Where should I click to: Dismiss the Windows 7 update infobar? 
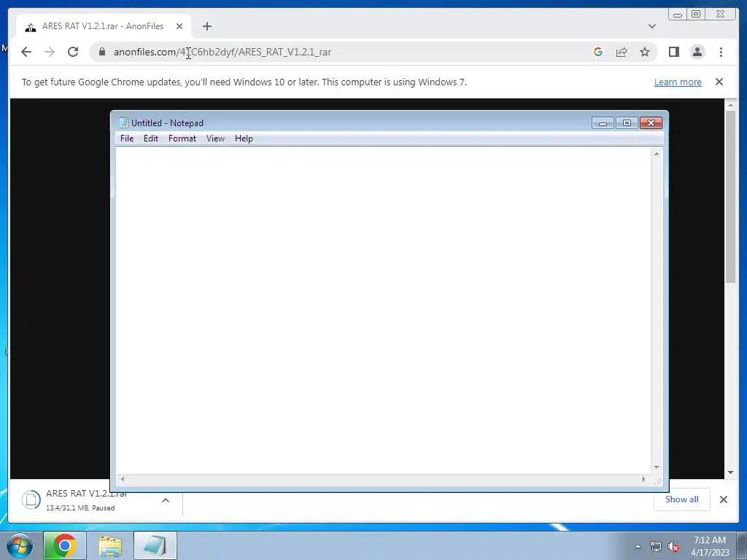(x=719, y=82)
